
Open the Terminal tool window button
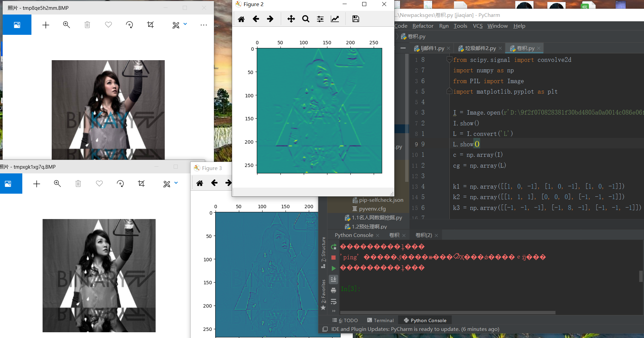[x=380, y=320]
